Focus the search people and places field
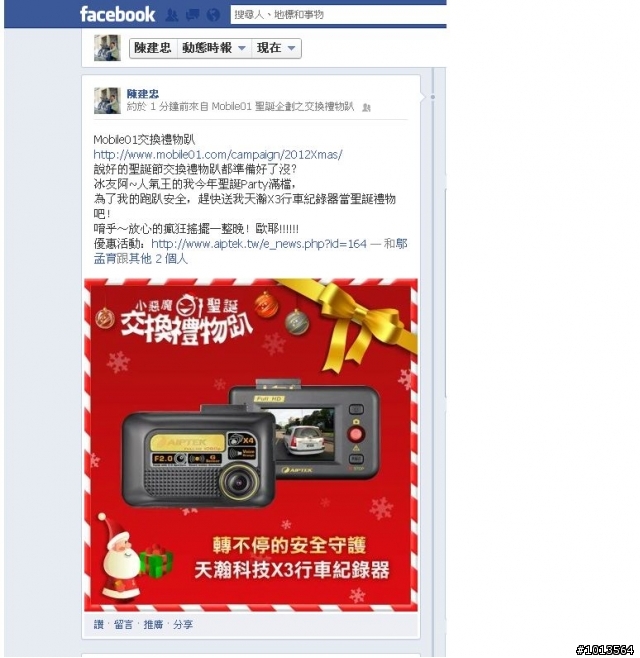This screenshot has height=658, width=640. coord(338,15)
